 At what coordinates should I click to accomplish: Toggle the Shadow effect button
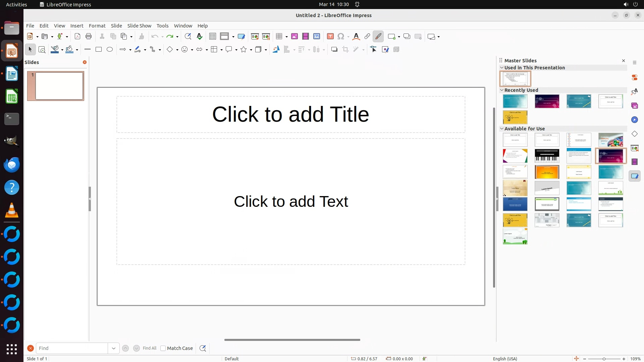pyautogui.click(x=334, y=50)
